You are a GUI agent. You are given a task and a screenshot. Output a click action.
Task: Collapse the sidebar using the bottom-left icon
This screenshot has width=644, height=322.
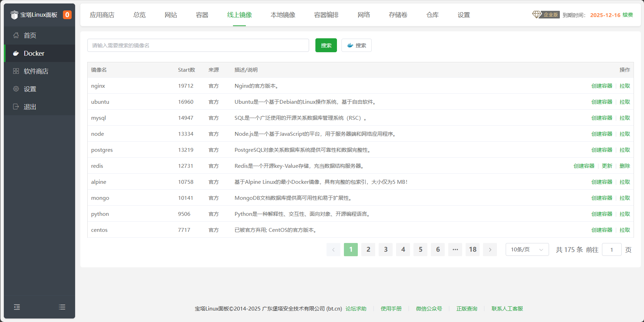(x=17, y=307)
